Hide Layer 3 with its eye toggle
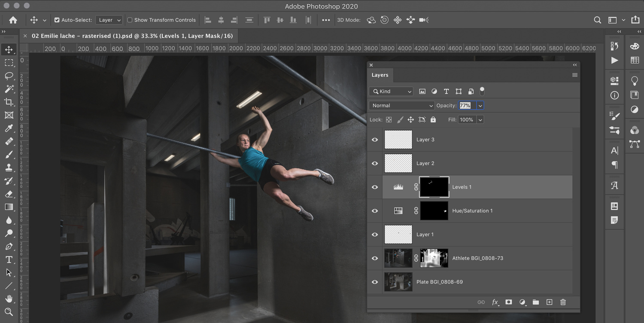The width and height of the screenshot is (644, 323). coord(374,139)
